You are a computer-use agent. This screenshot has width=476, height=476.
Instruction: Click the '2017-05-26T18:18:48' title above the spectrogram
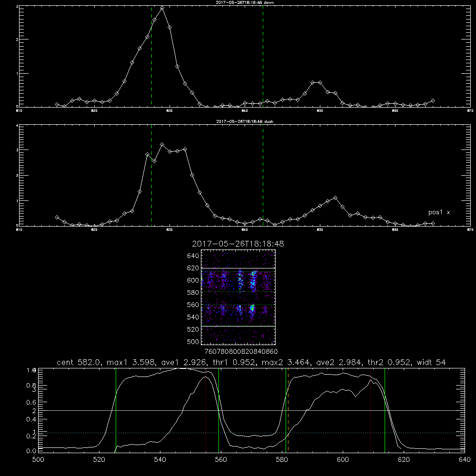coord(238,244)
